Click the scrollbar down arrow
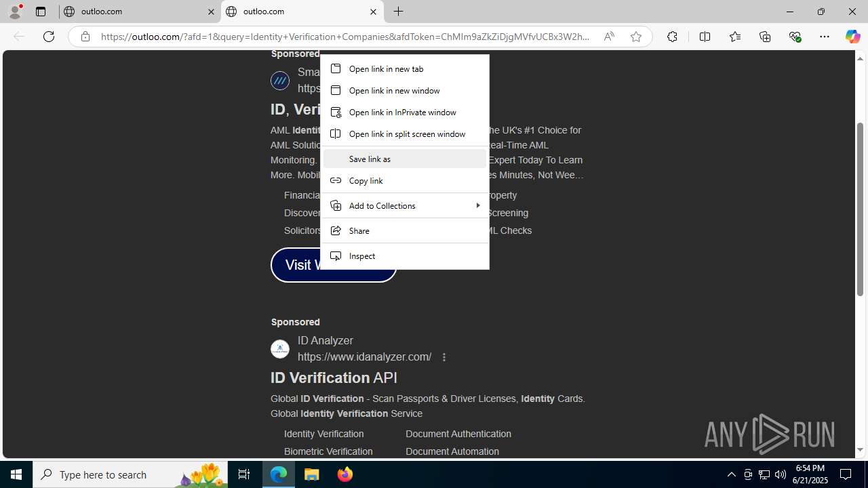The width and height of the screenshot is (868, 488). coord(860,450)
